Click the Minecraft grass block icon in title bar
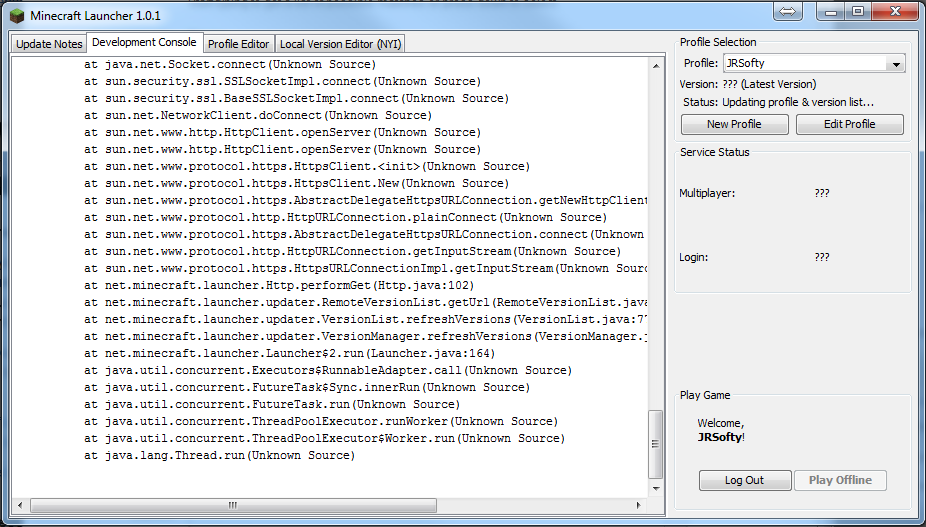This screenshot has width=926, height=527. 17,15
